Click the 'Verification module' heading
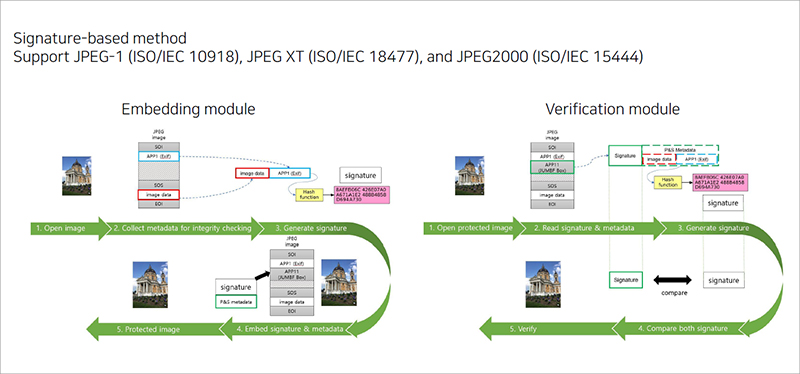Screen dimensions: 800x374 pos(612,109)
